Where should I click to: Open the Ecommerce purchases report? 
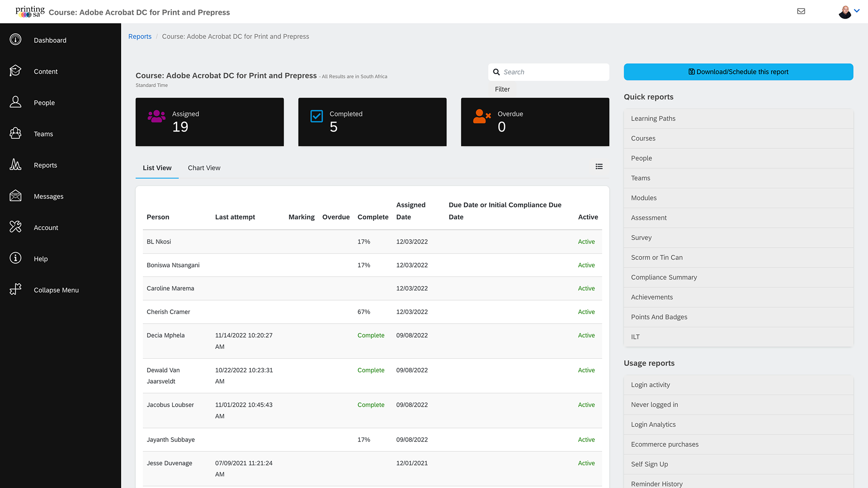pyautogui.click(x=738, y=445)
